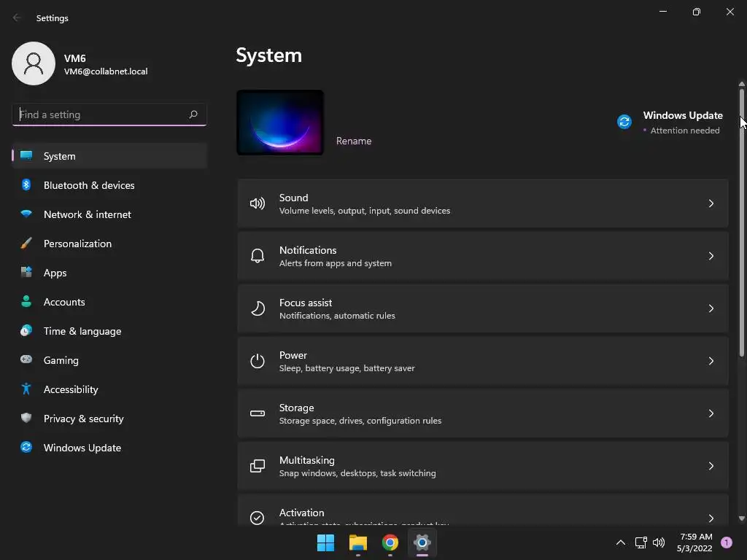The height and width of the screenshot is (560, 747).
Task: Open Privacy & security settings
Action: 109,418
